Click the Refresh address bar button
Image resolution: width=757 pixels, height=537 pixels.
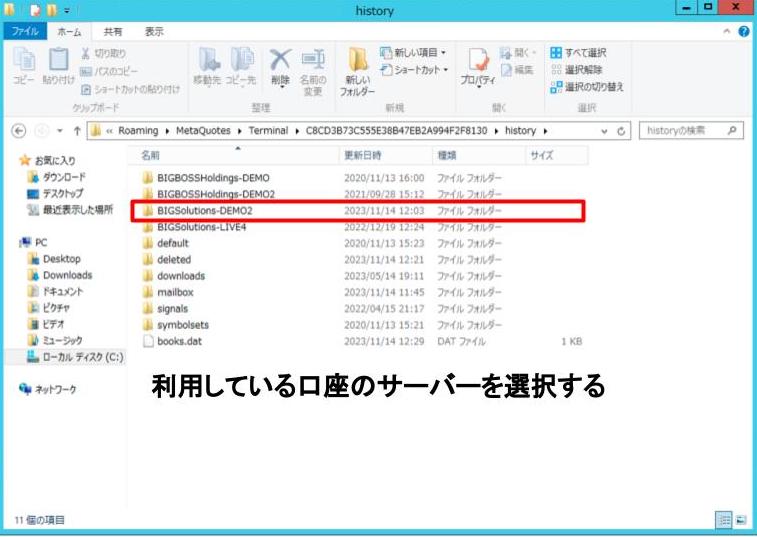coord(621,131)
